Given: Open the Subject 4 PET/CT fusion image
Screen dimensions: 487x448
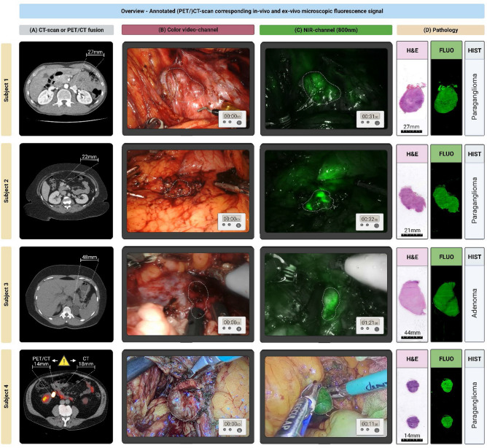Looking at the screenshot, I should pyautogui.click(x=66, y=396).
